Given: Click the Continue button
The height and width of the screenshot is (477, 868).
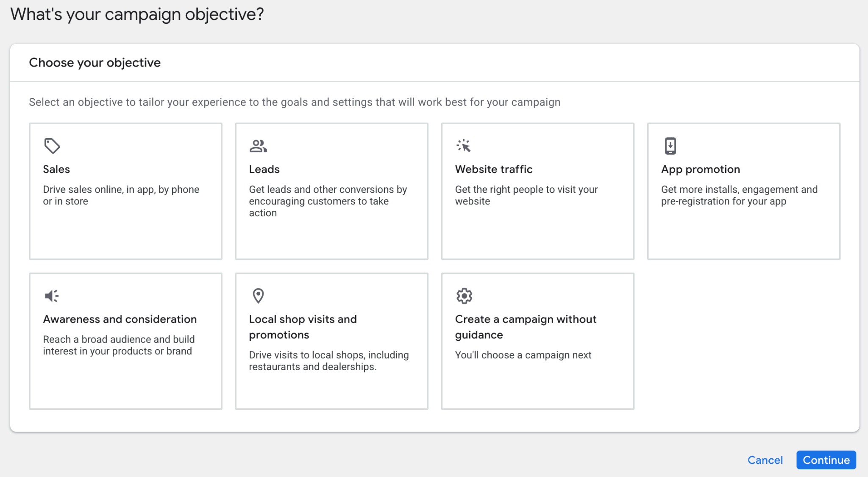Looking at the screenshot, I should tap(826, 460).
